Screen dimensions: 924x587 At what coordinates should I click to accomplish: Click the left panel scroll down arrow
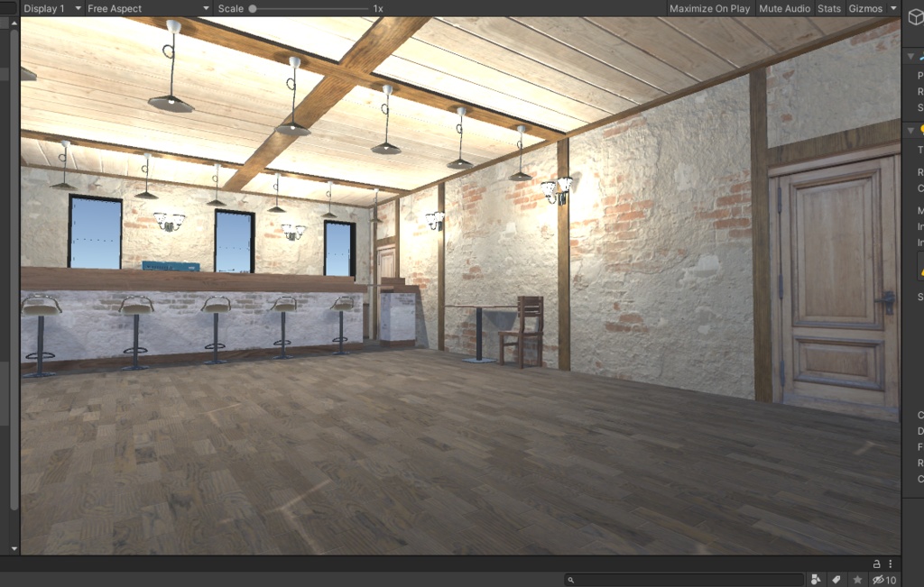pos(14,549)
